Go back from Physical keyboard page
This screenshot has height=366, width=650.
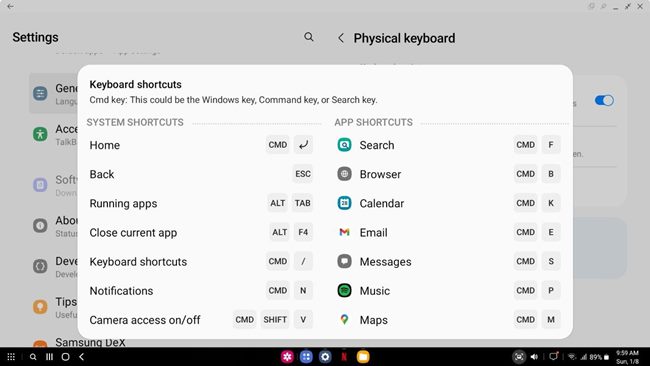(x=341, y=38)
